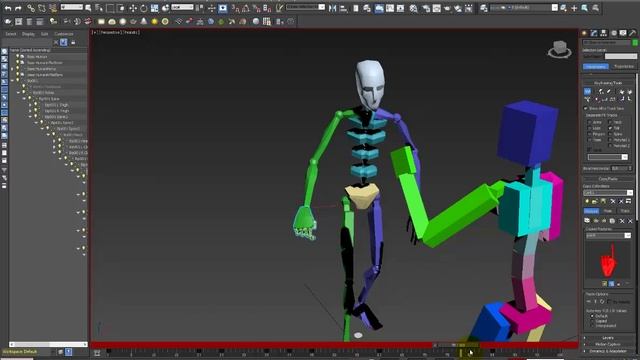This screenshot has width=640, height=360.
Task: Open the Edit menu in Scene Explorer
Action: pyautogui.click(x=44, y=34)
